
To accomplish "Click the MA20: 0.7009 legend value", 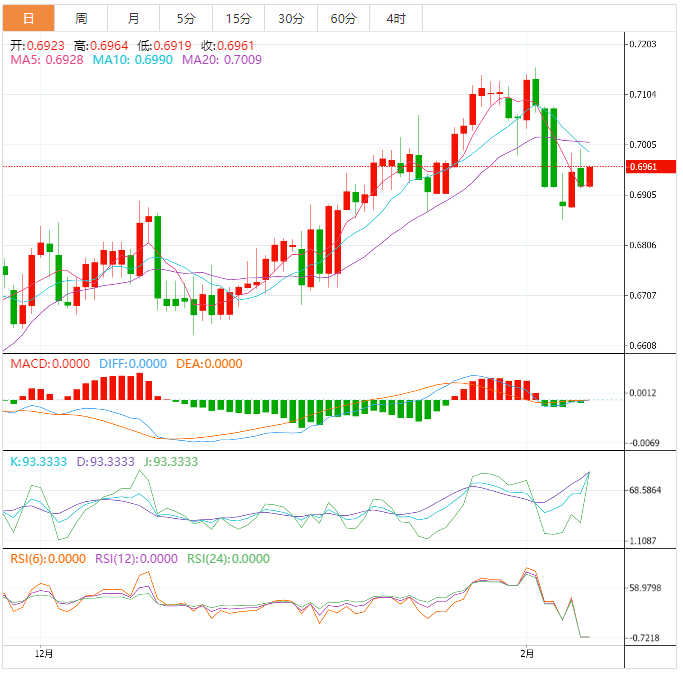I will (x=222, y=60).
